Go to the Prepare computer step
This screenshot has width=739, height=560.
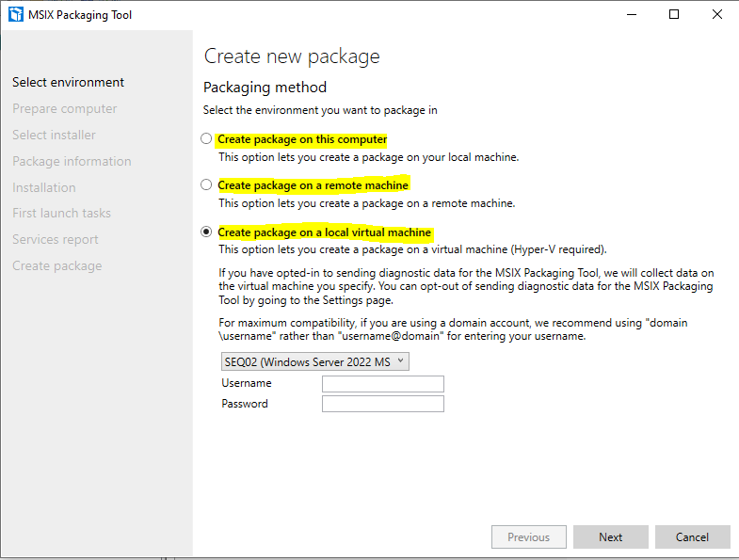(65, 109)
